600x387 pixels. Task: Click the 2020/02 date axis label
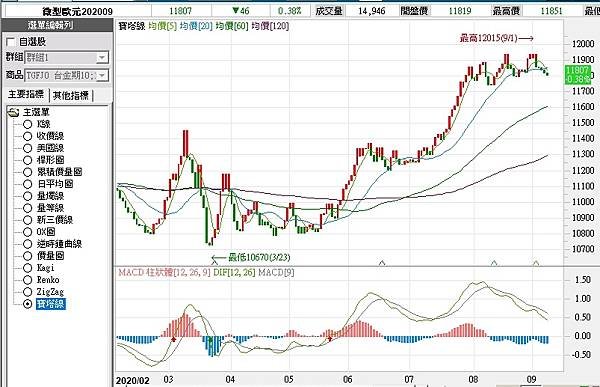[132, 380]
